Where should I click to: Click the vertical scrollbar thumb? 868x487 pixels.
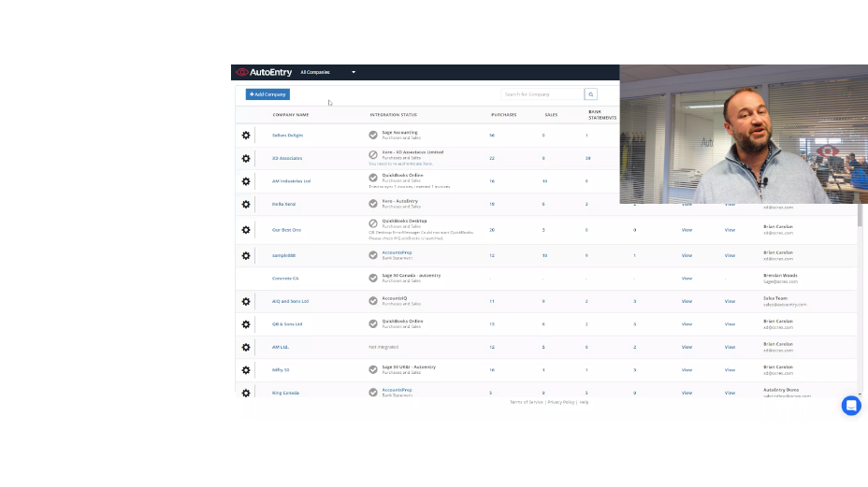click(x=860, y=215)
